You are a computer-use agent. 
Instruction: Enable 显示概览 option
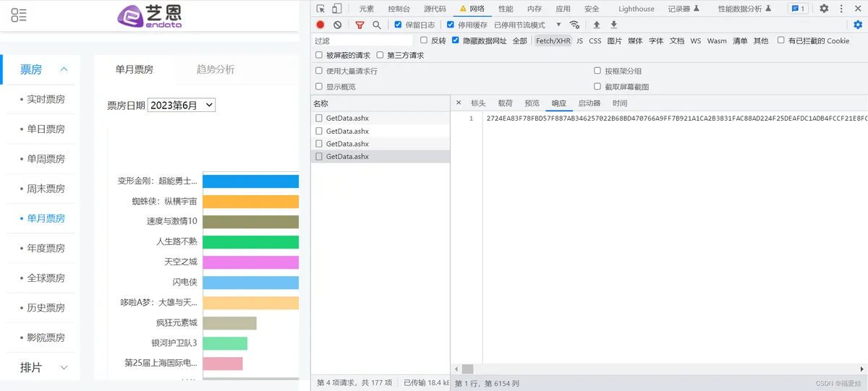[x=319, y=87]
